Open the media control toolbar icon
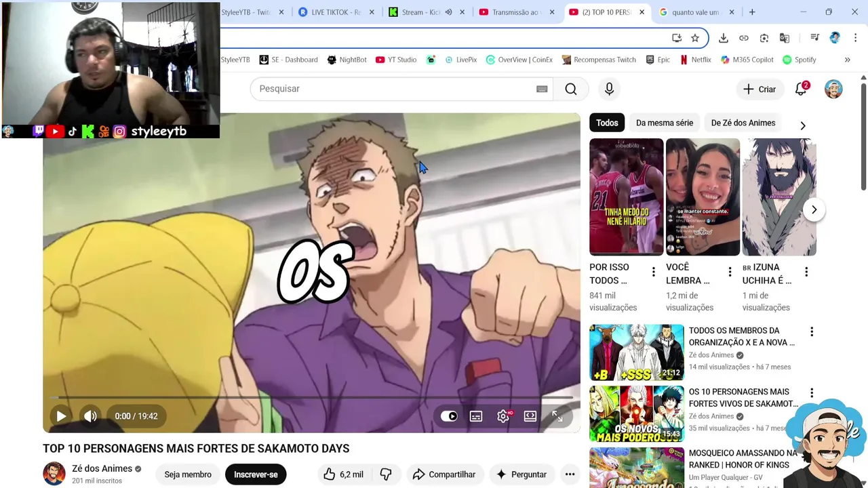868x488 pixels. (x=815, y=38)
